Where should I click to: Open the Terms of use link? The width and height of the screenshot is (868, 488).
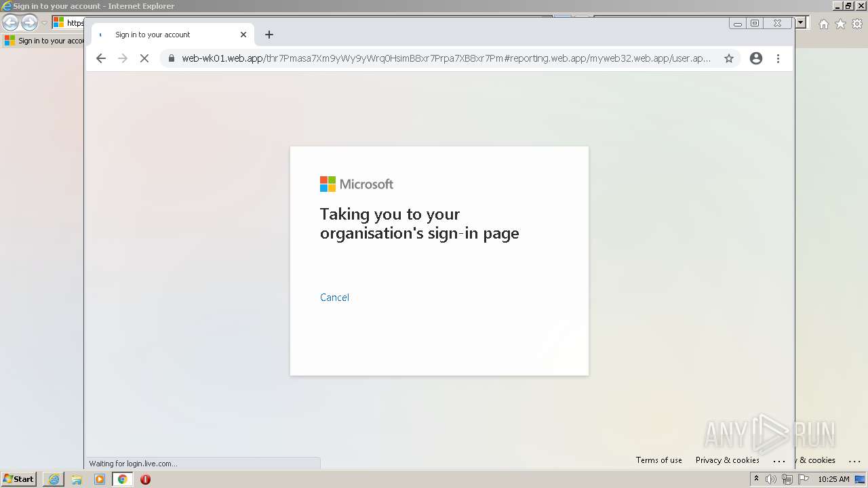pos(659,460)
